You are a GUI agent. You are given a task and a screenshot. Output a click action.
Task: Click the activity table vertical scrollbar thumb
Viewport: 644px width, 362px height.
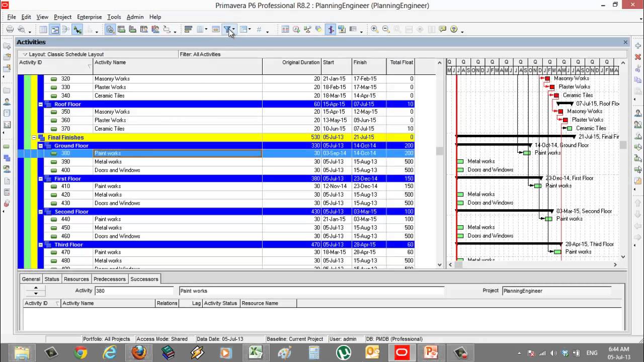click(439, 151)
